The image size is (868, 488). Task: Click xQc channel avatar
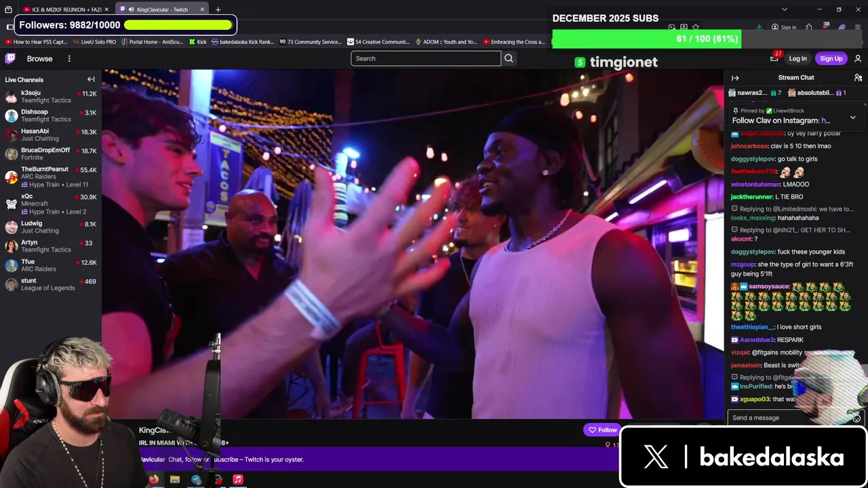11,203
